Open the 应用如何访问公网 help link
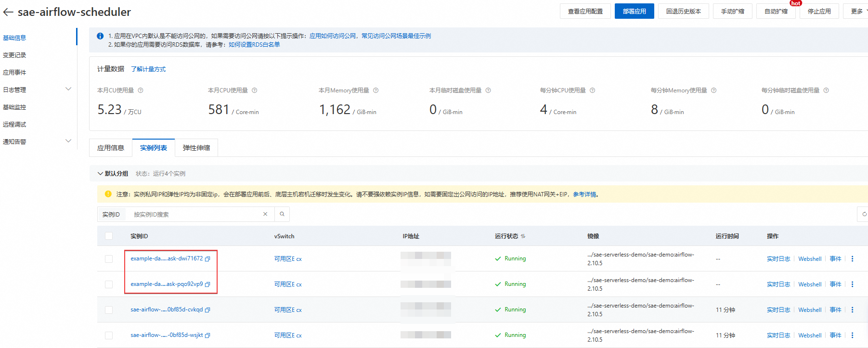Viewport: 868px width, 348px height. [x=333, y=36]
